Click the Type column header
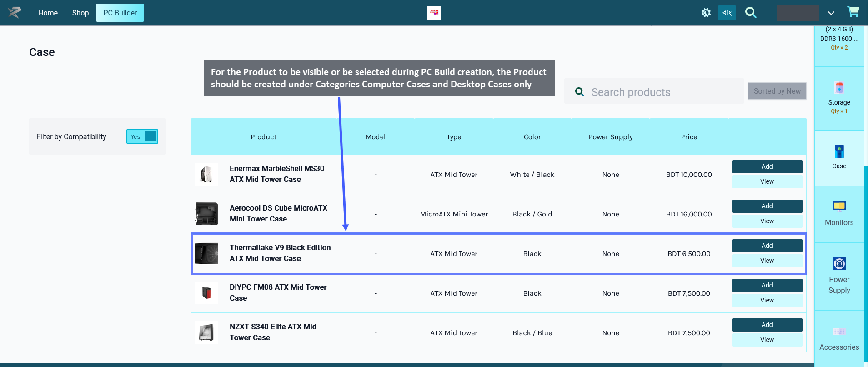 pyautogui.click(x=454, y=137)
